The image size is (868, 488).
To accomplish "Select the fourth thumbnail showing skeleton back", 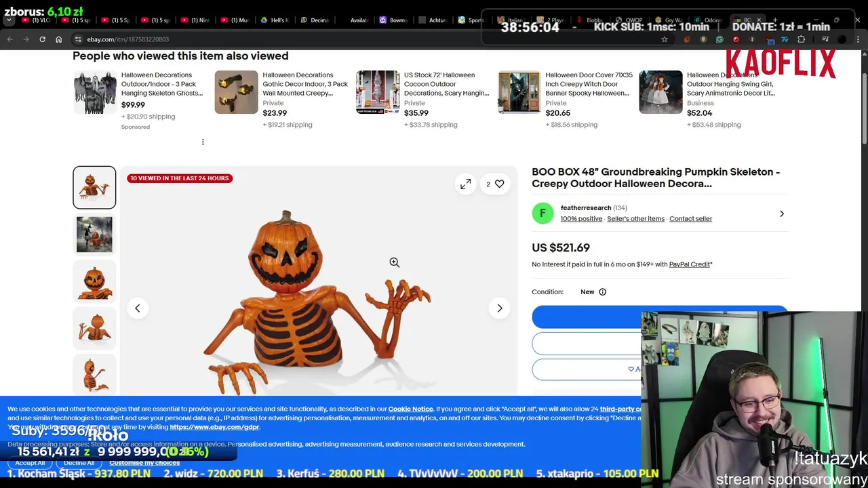I will 94,328.
